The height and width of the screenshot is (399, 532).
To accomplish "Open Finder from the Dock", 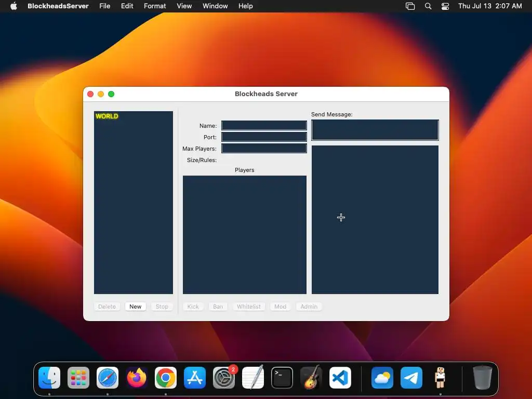I will pos(49,377).
